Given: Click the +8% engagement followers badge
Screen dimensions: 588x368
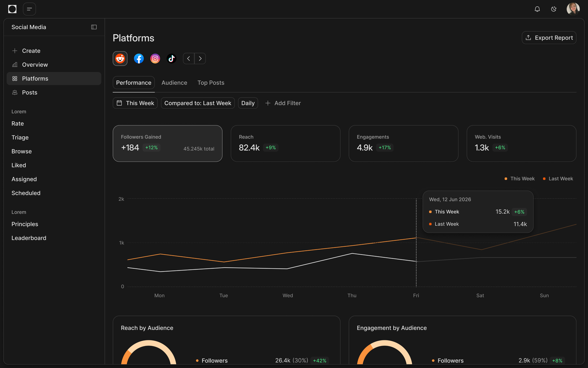Looking at the screenshot, I should pos(557,361).
